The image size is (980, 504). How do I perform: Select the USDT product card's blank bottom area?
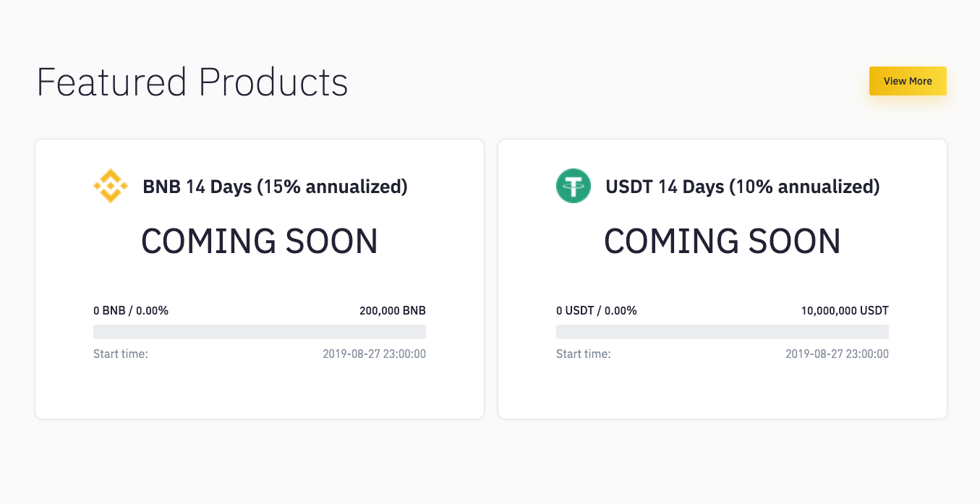723,390
